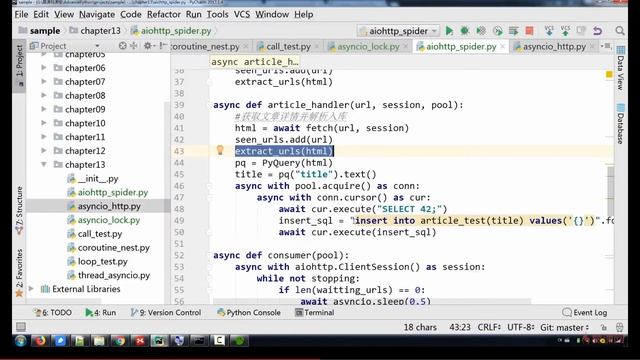Expand the chapter07 folder
The width and height of the screenshot is (640, 360).
(x=44, y=82)
